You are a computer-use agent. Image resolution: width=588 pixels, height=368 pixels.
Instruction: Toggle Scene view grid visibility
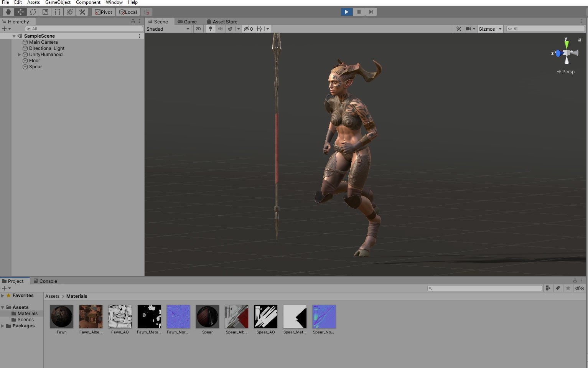tap(260, 29)
